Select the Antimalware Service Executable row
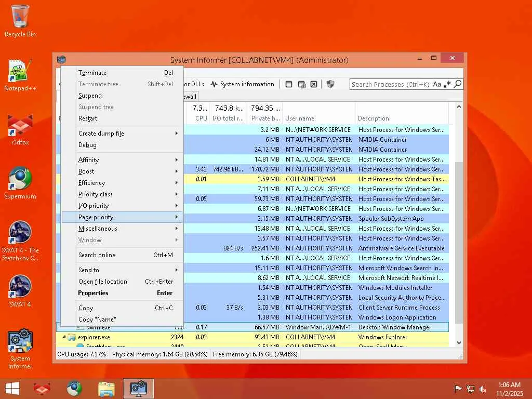 [316, 248]
